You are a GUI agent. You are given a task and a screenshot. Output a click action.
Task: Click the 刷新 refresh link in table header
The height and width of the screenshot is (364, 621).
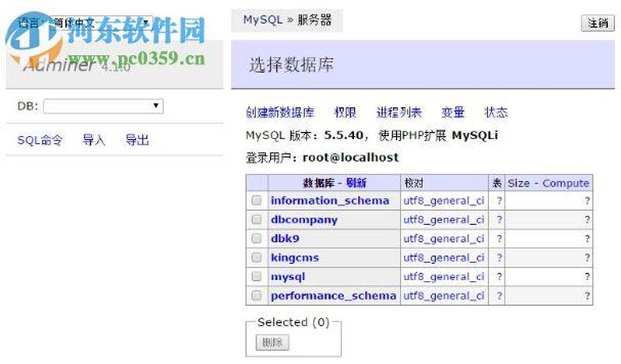[356, 182]
